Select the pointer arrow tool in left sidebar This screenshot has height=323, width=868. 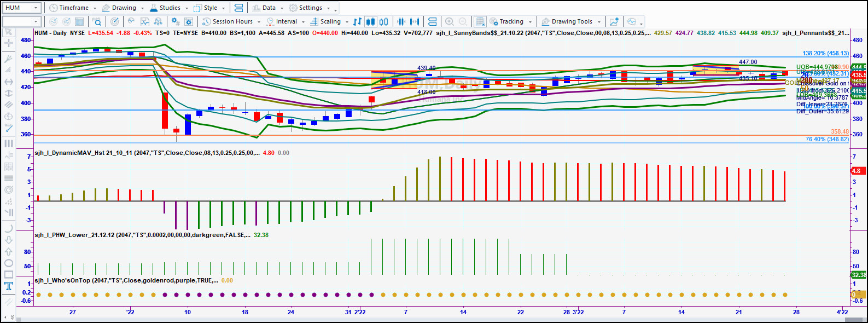(x=9, y=32)
